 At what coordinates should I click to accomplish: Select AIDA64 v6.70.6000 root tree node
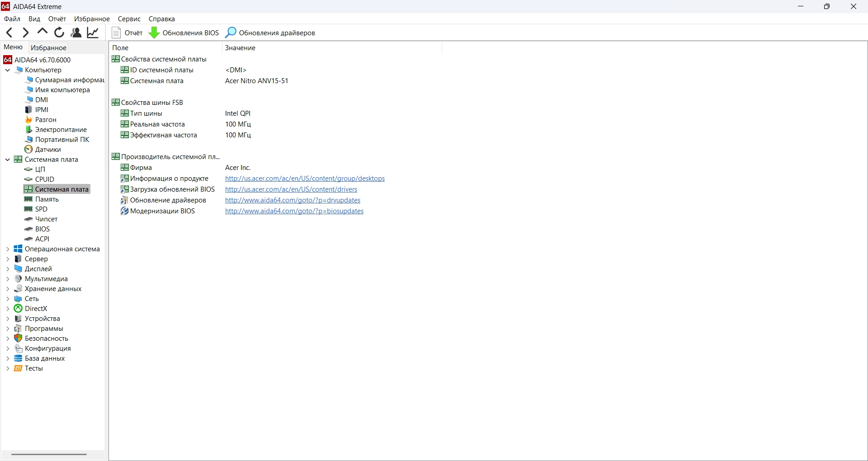click(x=37, y=60)
